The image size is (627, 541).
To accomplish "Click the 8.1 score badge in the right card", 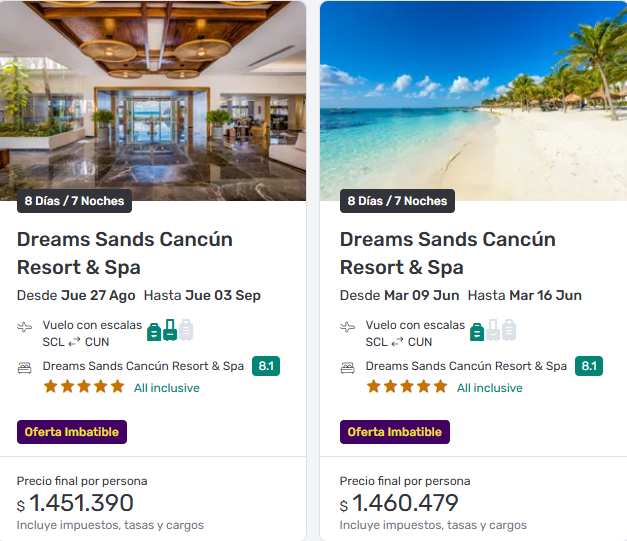I will coord(589,366).
